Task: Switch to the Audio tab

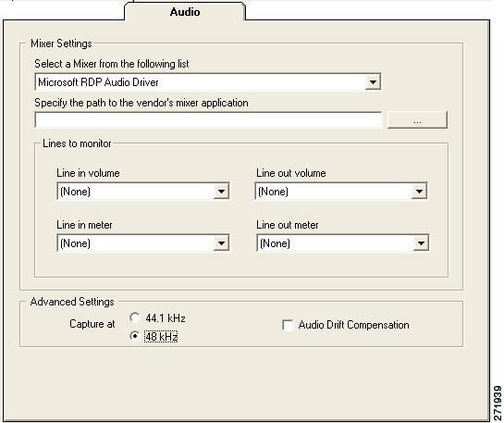Action: tap(185, 12)
